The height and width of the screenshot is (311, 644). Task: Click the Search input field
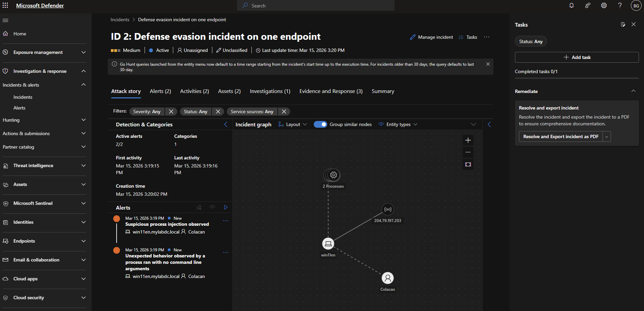click(316, 6)
